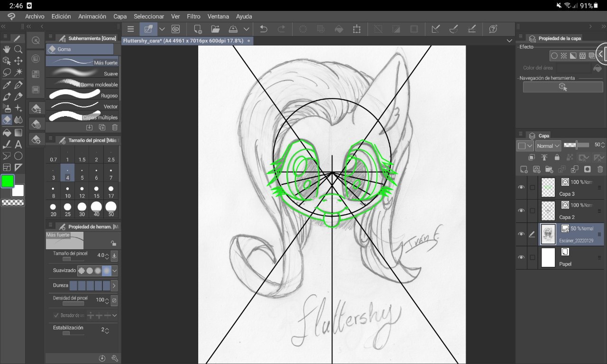Open the Edición menu

coord(61,16)
